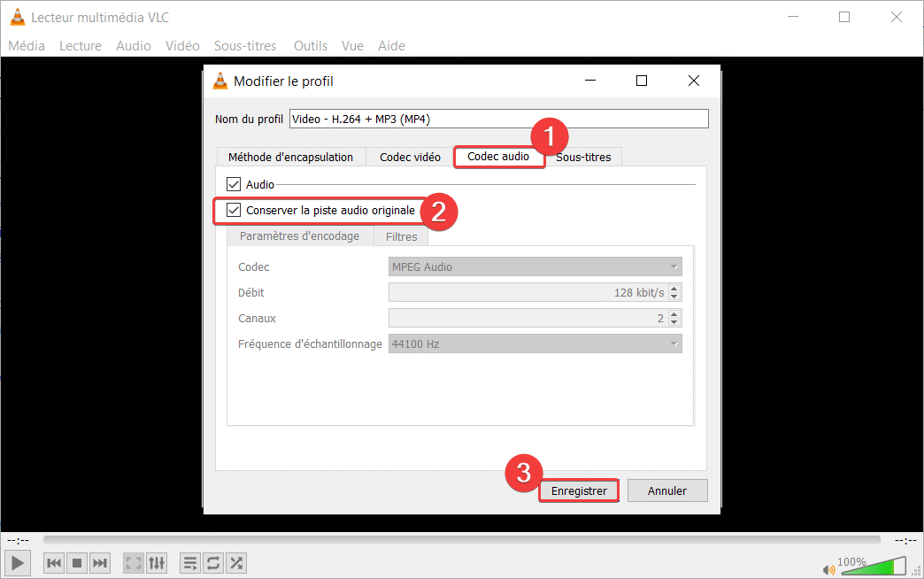Image resolution: width=924 pixels, height=579 pixels.
Task: Save the profile with Enregistrer
Action: [x=578, y=490]
